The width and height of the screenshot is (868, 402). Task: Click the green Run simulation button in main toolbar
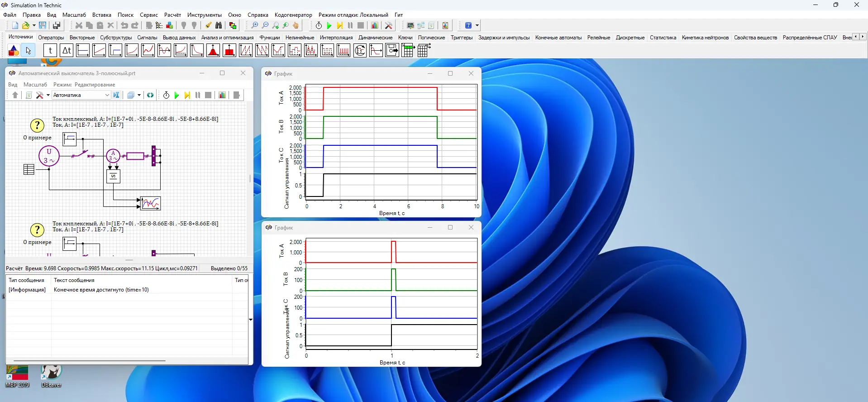pyautogui.click(x=329, y=26)
